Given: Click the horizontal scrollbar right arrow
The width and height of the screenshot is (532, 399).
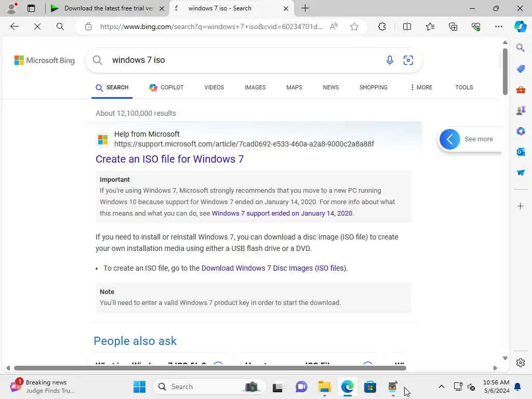Looking at the screenshot, I should [495, 368].
